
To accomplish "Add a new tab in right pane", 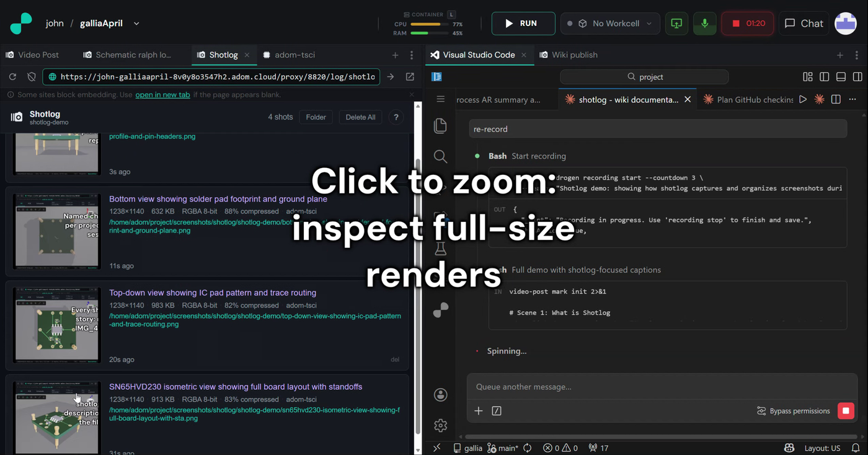I will pyautogui.click(x=840, y=55).
